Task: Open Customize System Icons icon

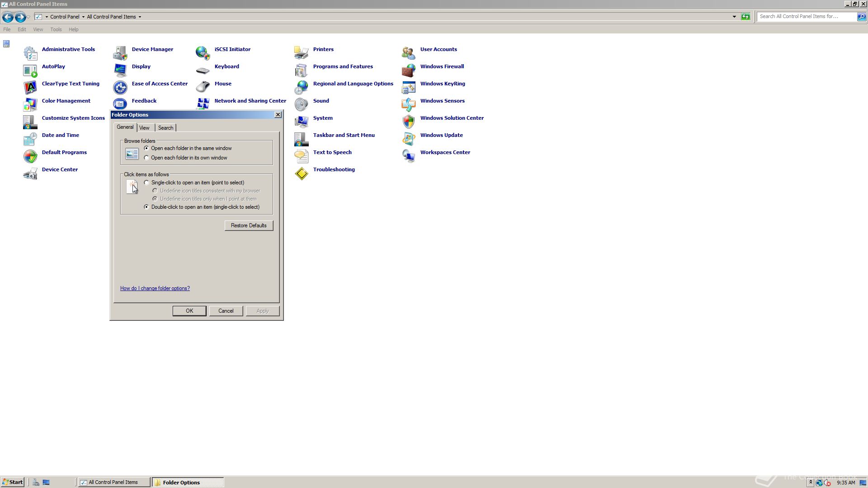Action: coord(30,122)
